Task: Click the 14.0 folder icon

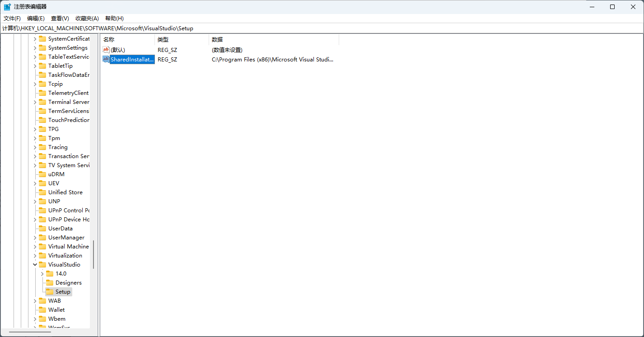Action: (50, 274)
